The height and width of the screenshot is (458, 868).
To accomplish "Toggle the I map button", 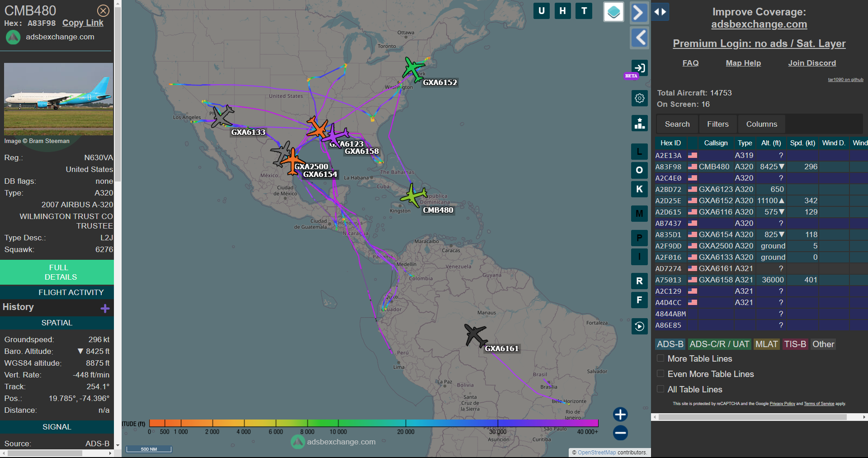I will pyautogui.click(x=639, y=257).
